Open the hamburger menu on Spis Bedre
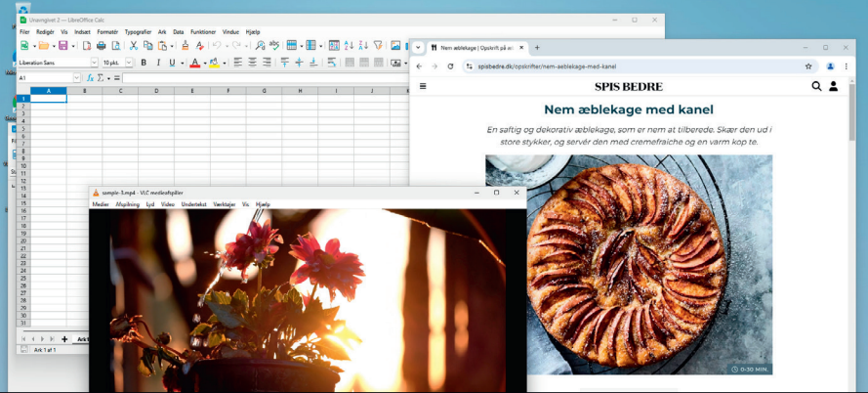 [423, 86]
